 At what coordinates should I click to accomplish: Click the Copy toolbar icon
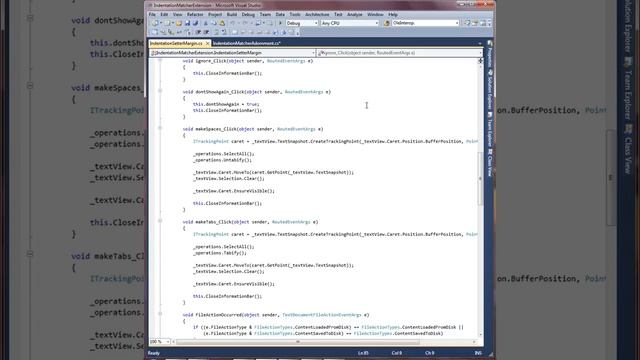(214, 23)
